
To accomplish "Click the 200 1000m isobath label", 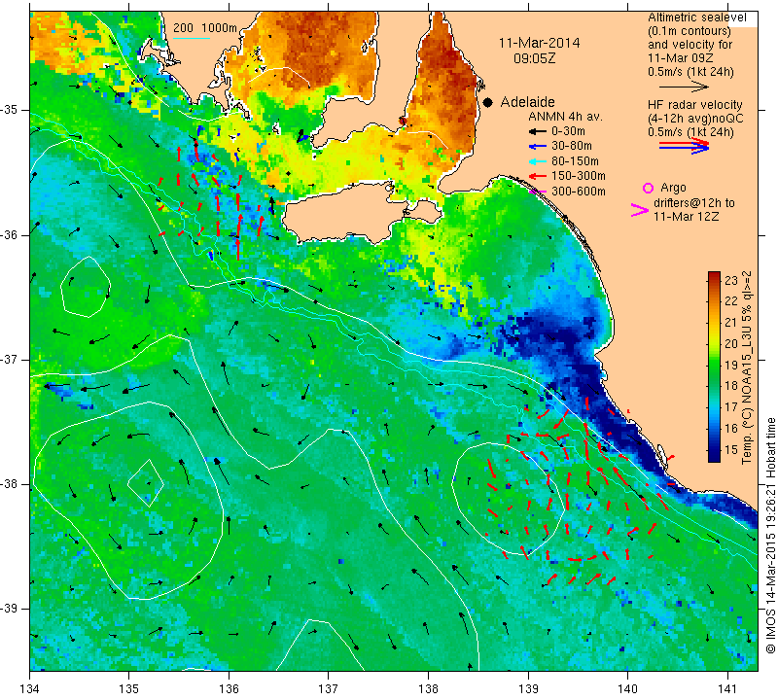I will click(205, 28).
